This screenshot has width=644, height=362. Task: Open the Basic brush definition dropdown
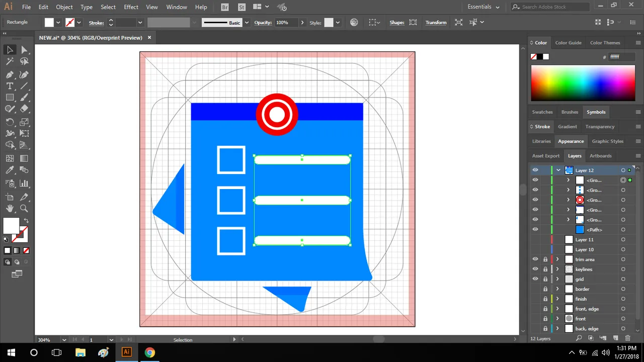point(247,22)
